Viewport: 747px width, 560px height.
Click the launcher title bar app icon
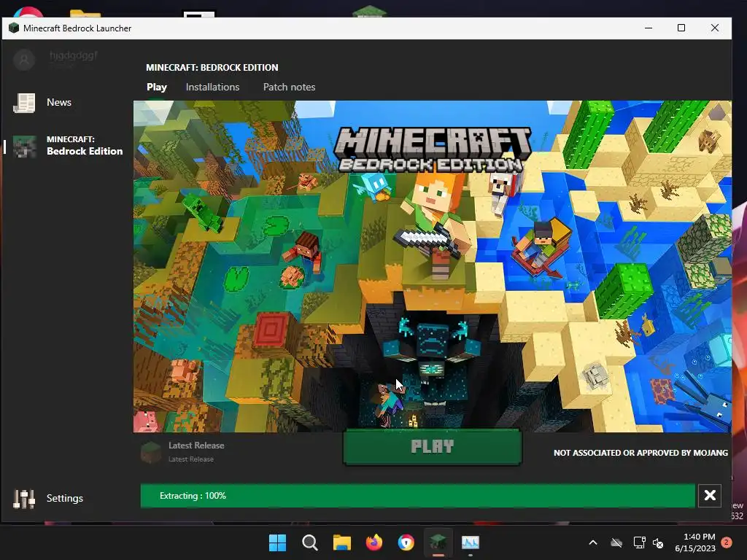coord(14,28)
